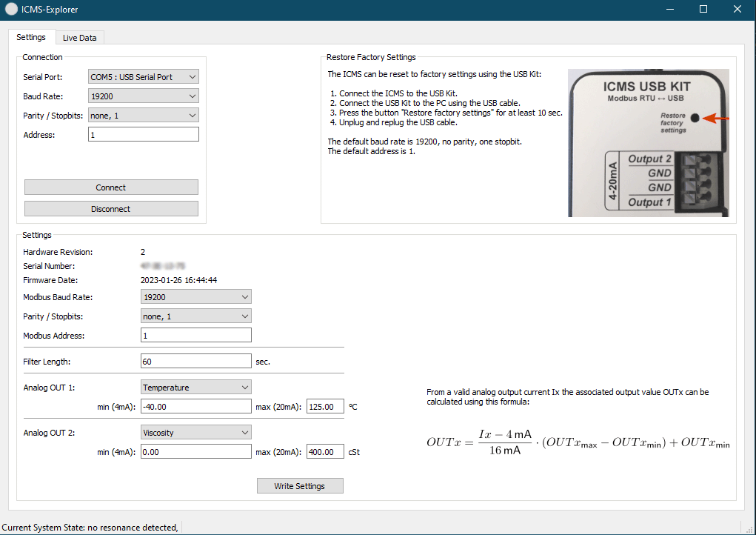Switch to the Live Data tab
Screen dimensions: 756x535
tap(80, 38)
